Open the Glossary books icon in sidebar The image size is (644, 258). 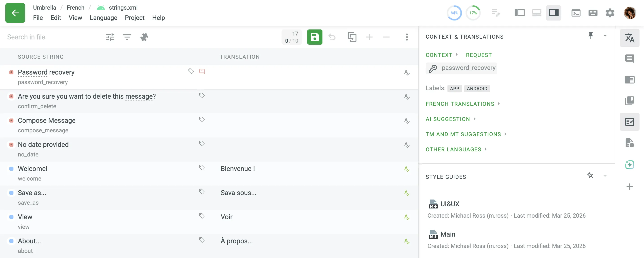click(630, 101)
